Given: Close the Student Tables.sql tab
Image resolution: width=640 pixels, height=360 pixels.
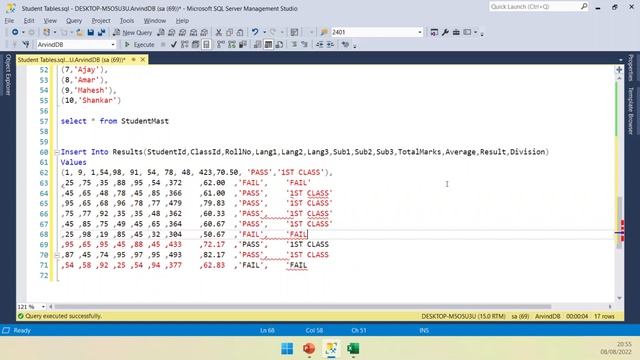Looking at the screenshot, I should [x=143, y=60].
